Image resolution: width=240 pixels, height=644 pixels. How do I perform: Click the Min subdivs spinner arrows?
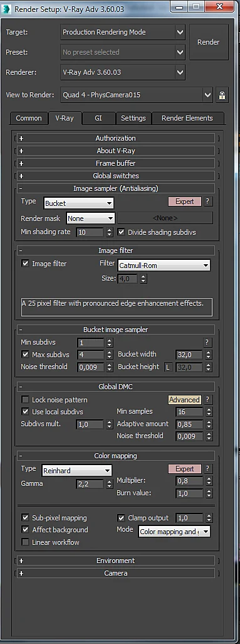pyautogui.click(x=109, y=342)
